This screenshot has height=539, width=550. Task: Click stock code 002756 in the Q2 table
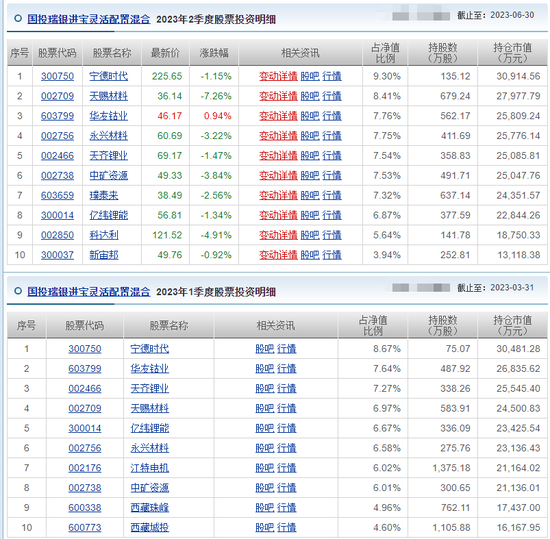[58, 136]
